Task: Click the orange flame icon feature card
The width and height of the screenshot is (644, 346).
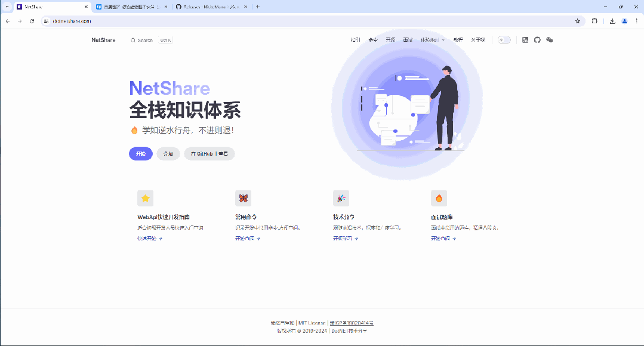Action: [x=439, y=199]
